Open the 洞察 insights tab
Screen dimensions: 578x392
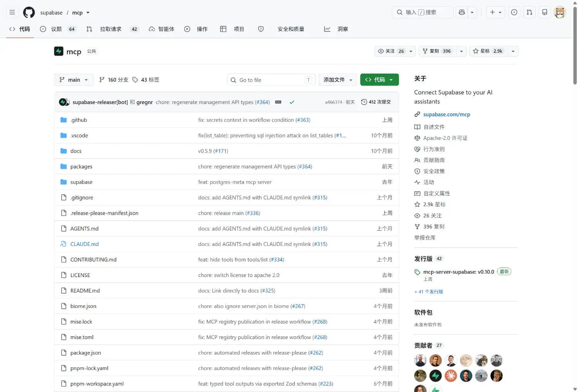(336, 29)
